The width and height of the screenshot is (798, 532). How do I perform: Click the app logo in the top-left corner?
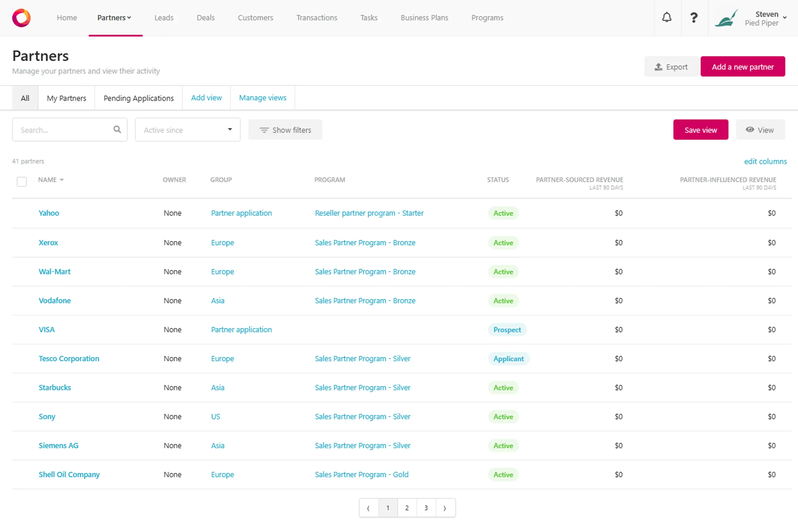(x=21, y=18)
